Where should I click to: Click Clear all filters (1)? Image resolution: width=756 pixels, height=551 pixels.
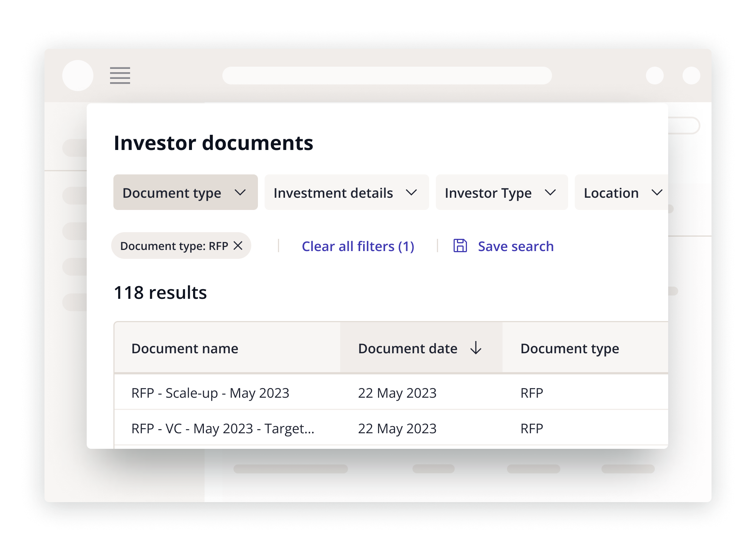click(358, 246)
